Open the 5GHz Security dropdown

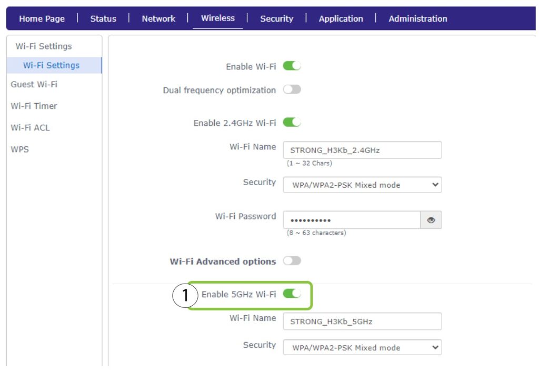click(x=362, y=347)
